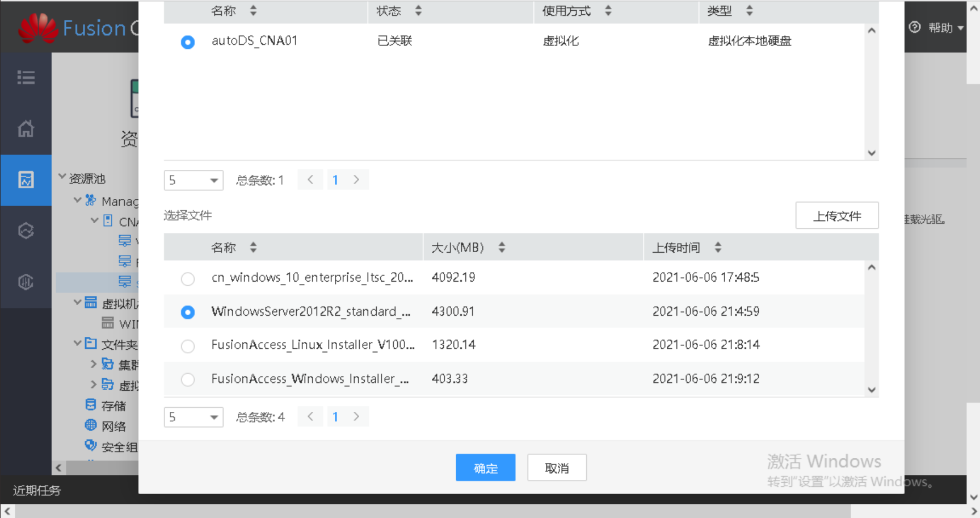
Task: Select the cn_windows_10_enterprise ISO radio button
Action: tap(188, 279)
